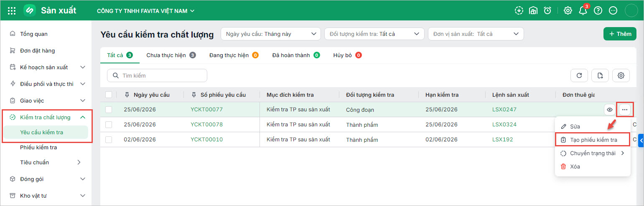
Task: Click the export file icon above table
Action: (600, 75)
